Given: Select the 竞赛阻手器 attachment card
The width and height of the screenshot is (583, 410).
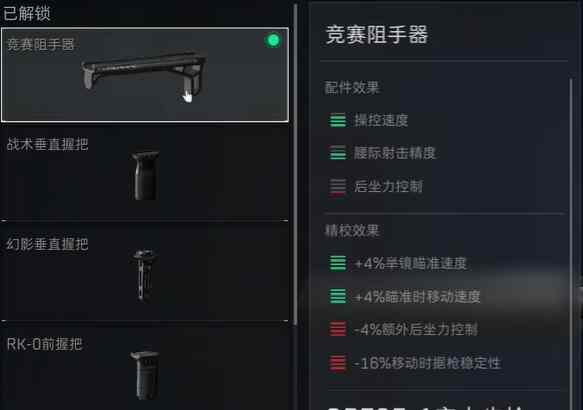Looking at the screenshot, I should 145,75.
